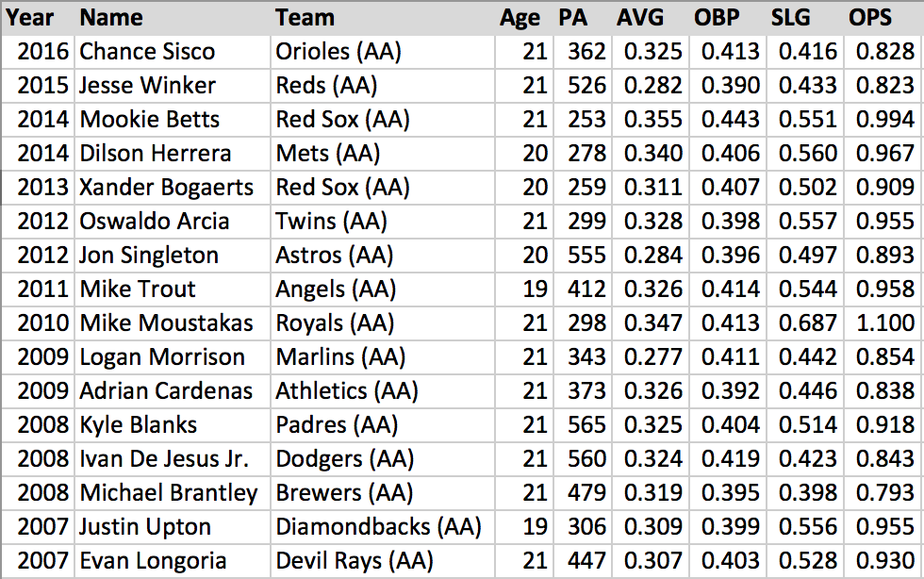Click the Mookie Betts name cell

click(x=150, y=120)
